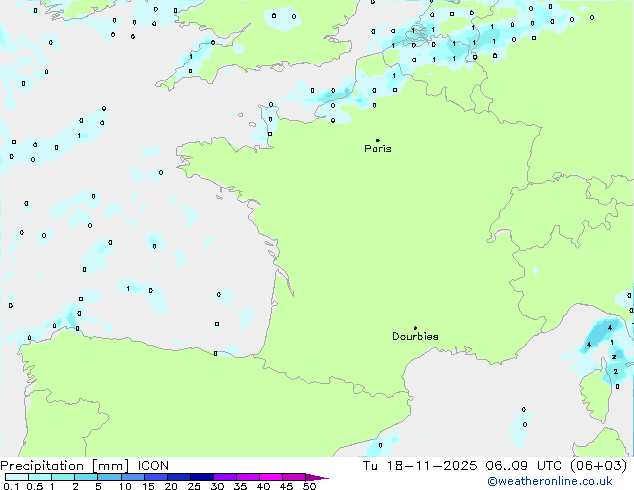Click the '25' legend scale label
Image resolution: width=634 pixels, height=490 pixels.
[194, 486]
